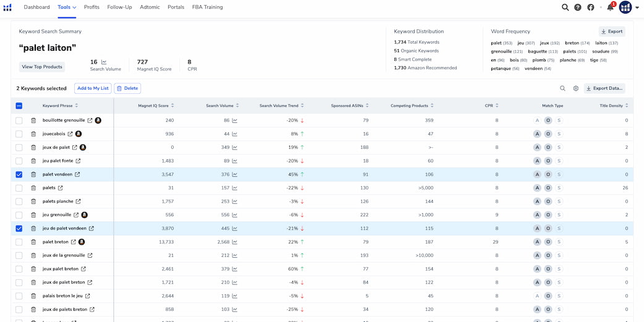Click the 'grenouille' word frequency tag
The image size is (644, 322).
click(x=507, y=52)
